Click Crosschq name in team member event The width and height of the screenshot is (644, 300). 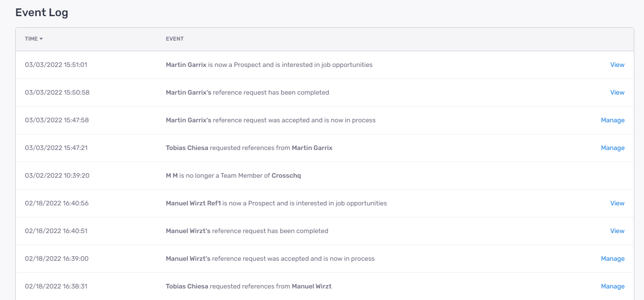pyautogui.click(x=286, y=175)
